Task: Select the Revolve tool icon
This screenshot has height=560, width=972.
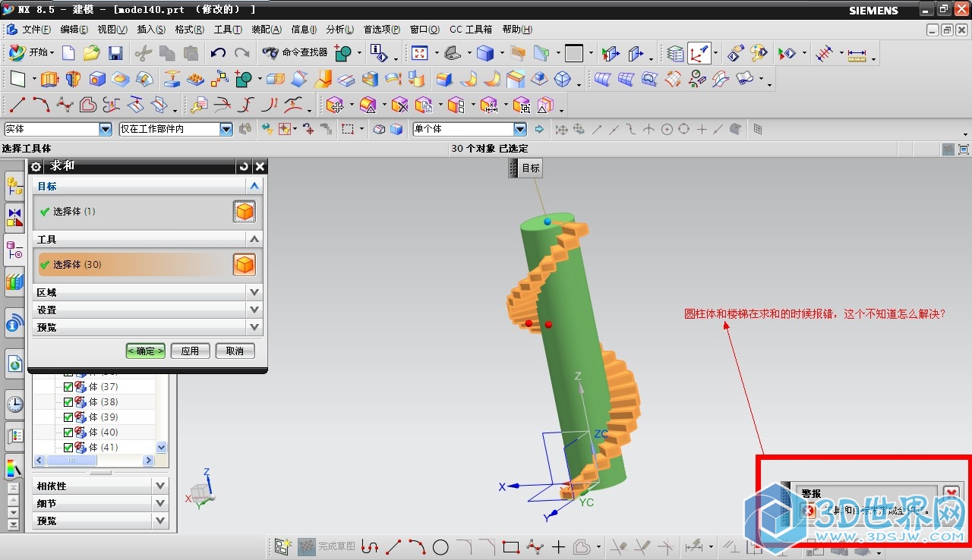Action: click(x=73, y=79)
